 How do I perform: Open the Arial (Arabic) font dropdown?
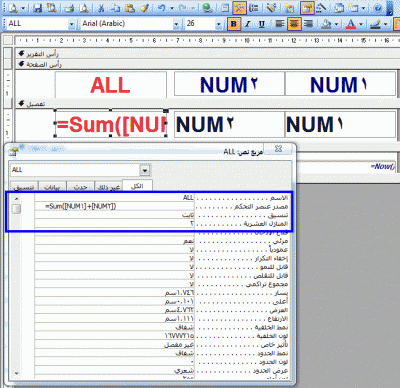pos(176,24)
